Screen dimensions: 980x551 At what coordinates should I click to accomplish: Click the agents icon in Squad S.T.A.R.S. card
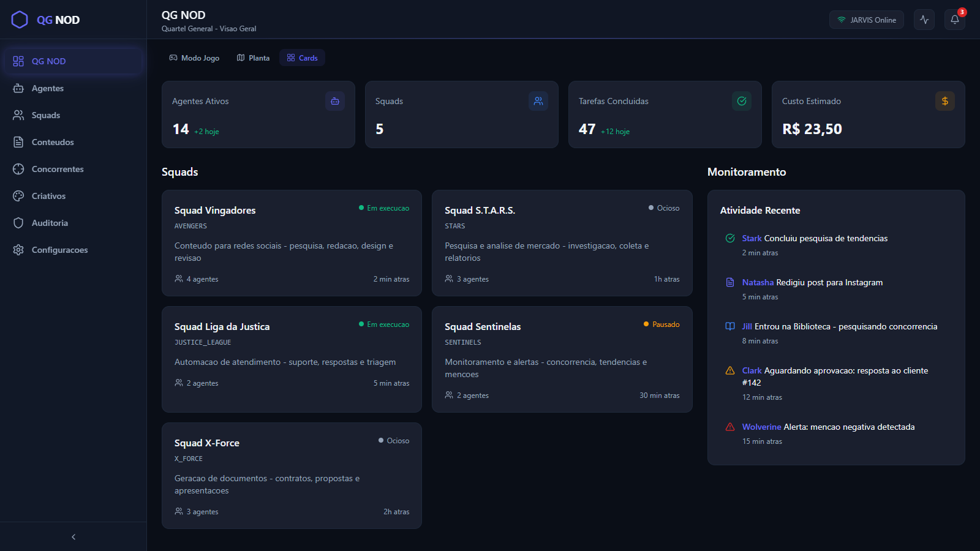(x=449, y=279)
